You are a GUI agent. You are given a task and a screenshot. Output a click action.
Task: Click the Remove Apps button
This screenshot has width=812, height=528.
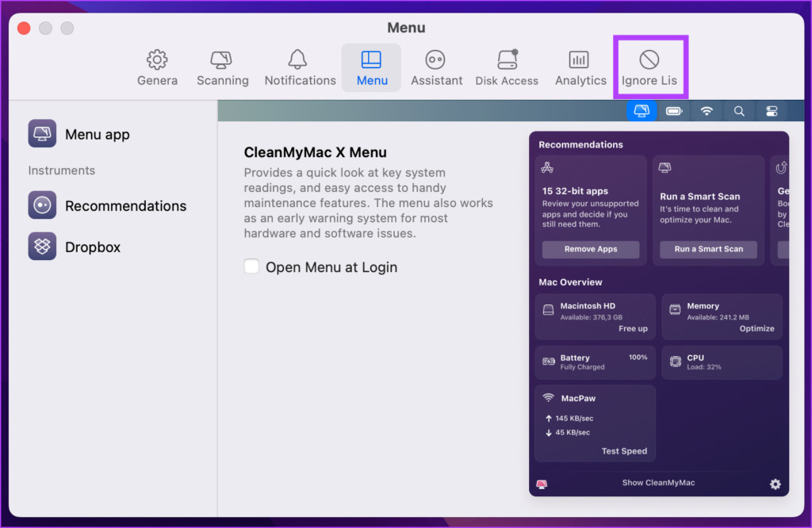pyautogui.click(x=590, y=249)
